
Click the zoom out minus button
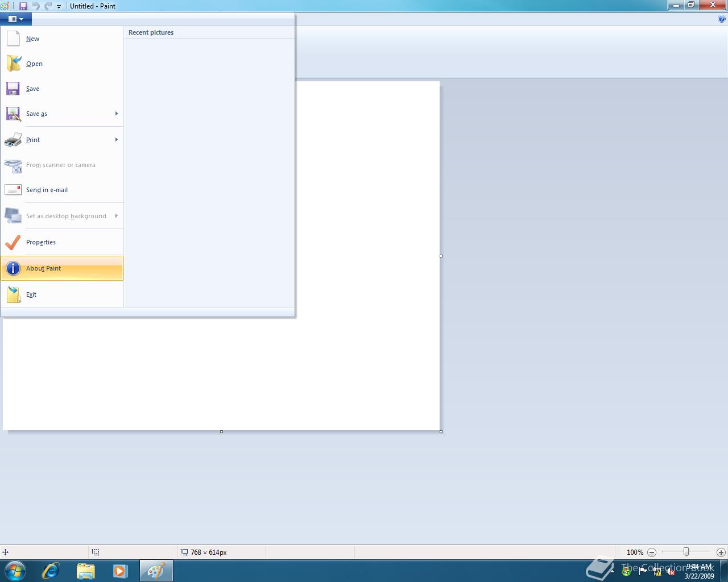click(652, 552)
